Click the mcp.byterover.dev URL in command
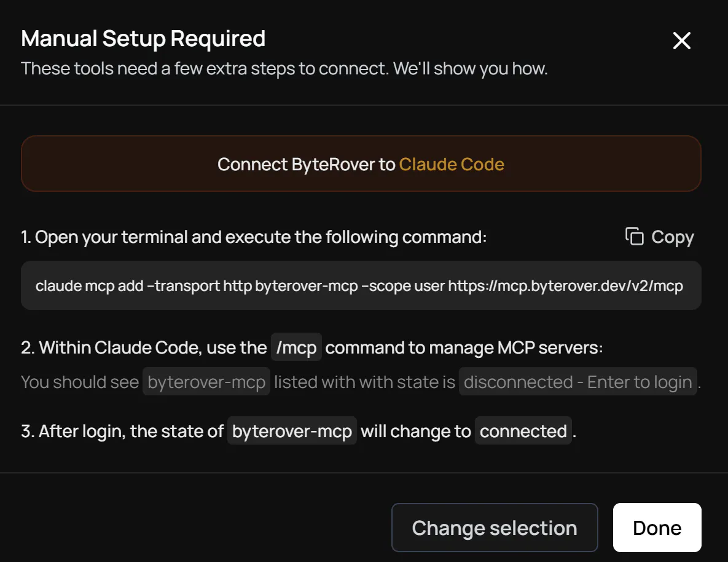 565,286
